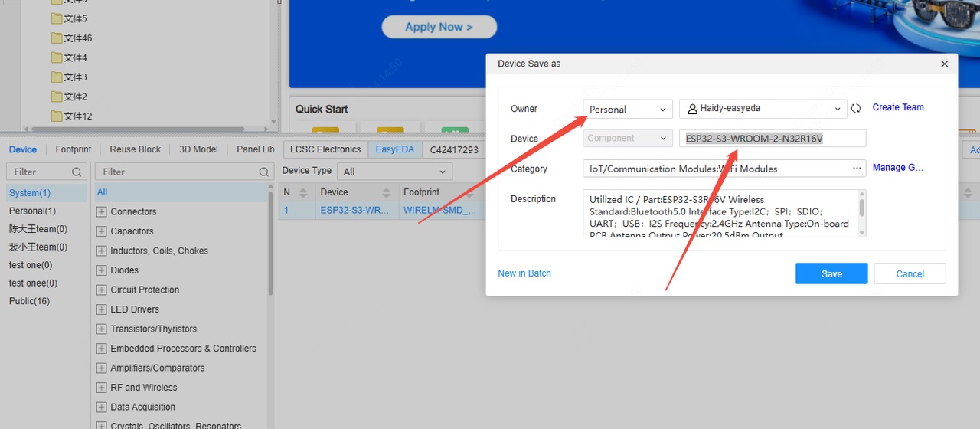Select the 文件3 folder
Screen dimensions: 980x429
click(69, 77)
